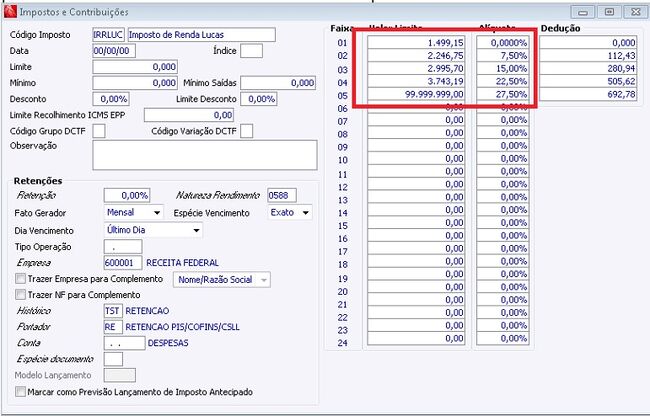This screenshot has width=650, height=416.
Task: Click the Faixa 07 limit value field
Action: [416, 120]
